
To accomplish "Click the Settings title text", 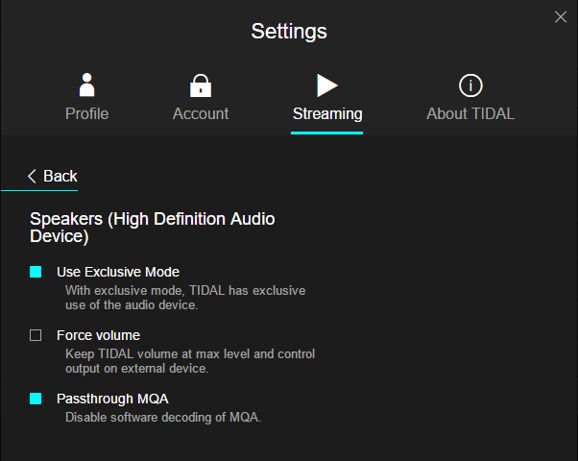I will [x=289, y=31].
